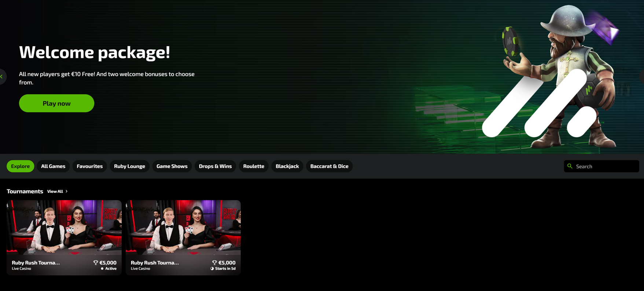Select the Baccarat & Dice tab

329,166
